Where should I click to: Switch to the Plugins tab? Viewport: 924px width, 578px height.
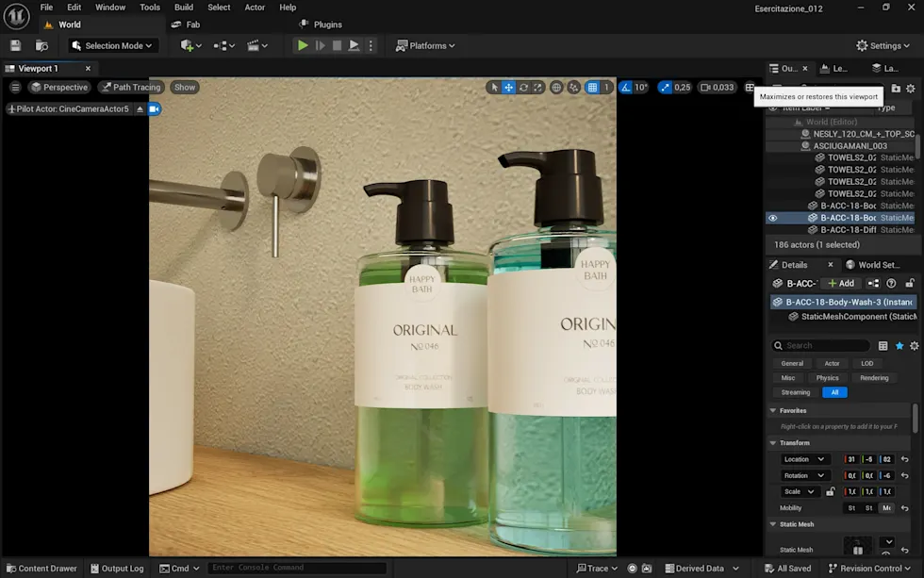(x=321, y=25)
